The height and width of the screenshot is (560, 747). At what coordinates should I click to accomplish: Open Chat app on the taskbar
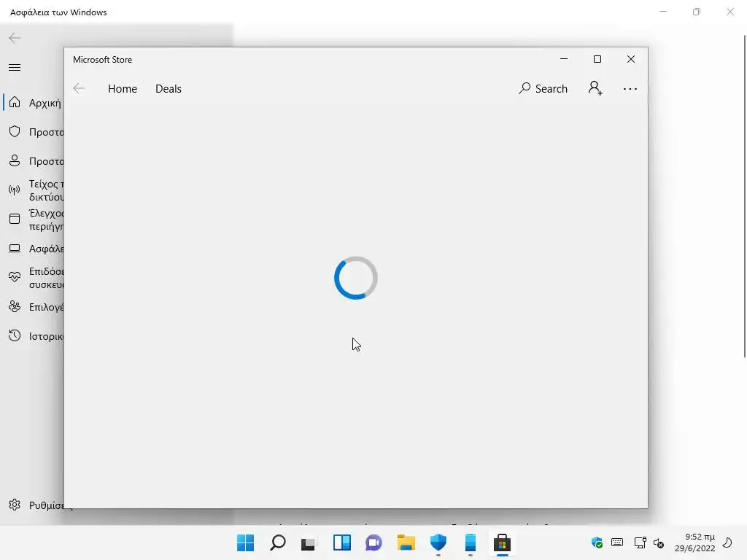click(373, 542)
